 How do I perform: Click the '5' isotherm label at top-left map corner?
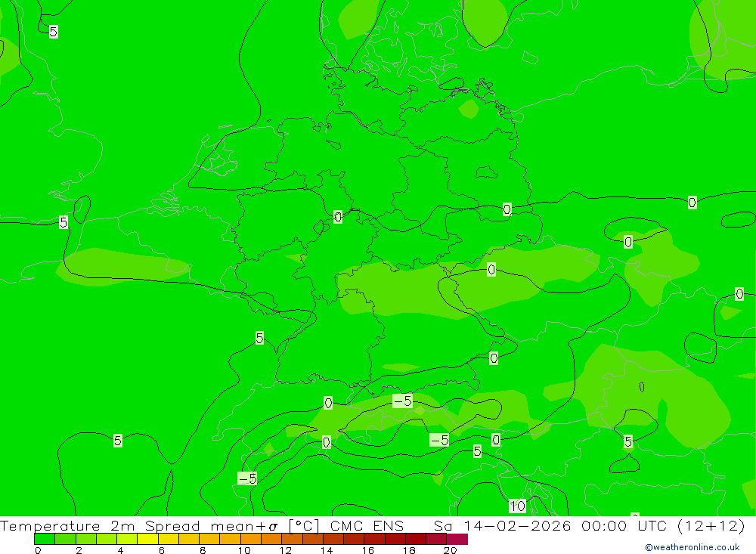pyautogui.click(x=54, y=32)
